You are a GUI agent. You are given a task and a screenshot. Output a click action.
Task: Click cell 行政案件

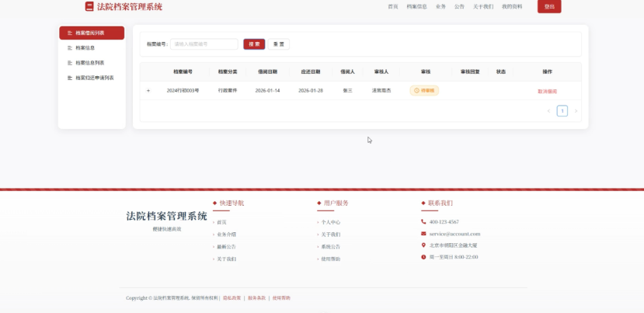(x=228, y=90)
